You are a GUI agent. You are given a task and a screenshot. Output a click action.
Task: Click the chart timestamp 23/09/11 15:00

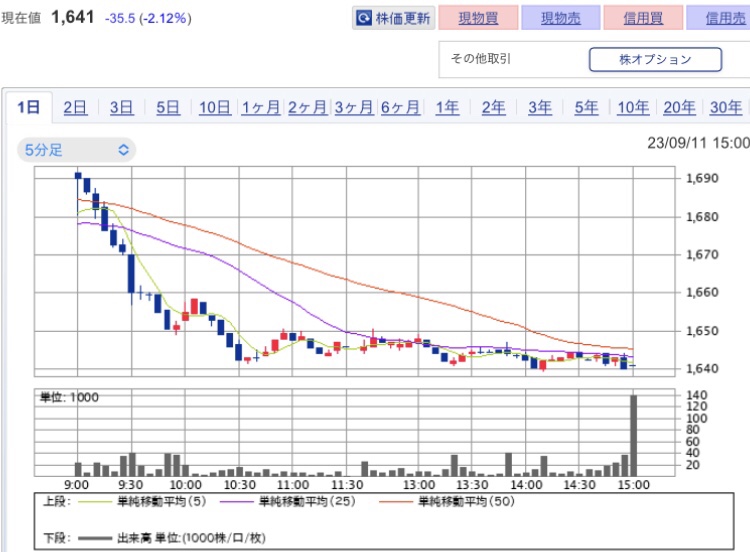[698, 143]
